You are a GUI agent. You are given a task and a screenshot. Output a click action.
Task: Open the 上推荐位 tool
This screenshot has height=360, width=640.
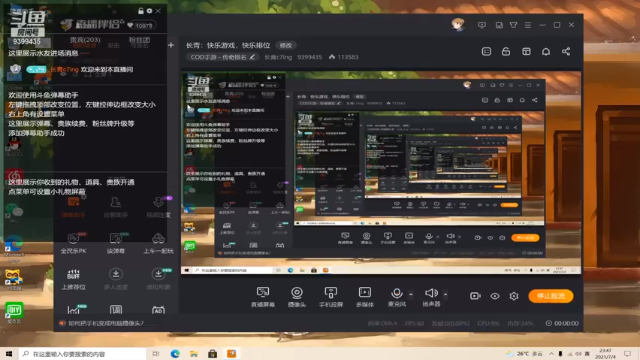[x=73, y=279]
